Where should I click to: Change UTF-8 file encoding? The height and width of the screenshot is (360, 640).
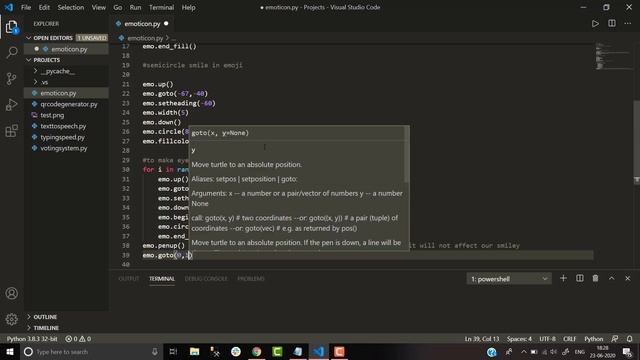[x=547, y=339]
